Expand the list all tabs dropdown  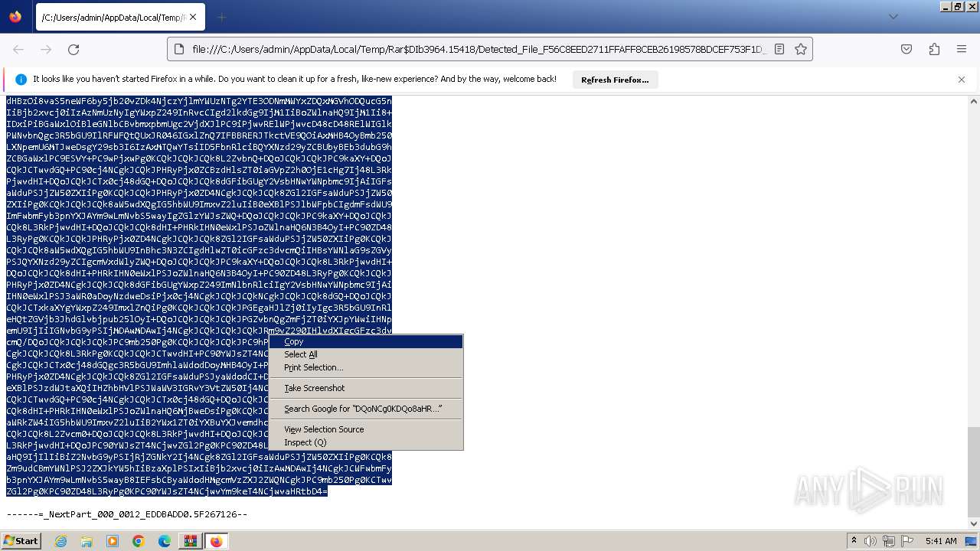[x=893, y=17]
